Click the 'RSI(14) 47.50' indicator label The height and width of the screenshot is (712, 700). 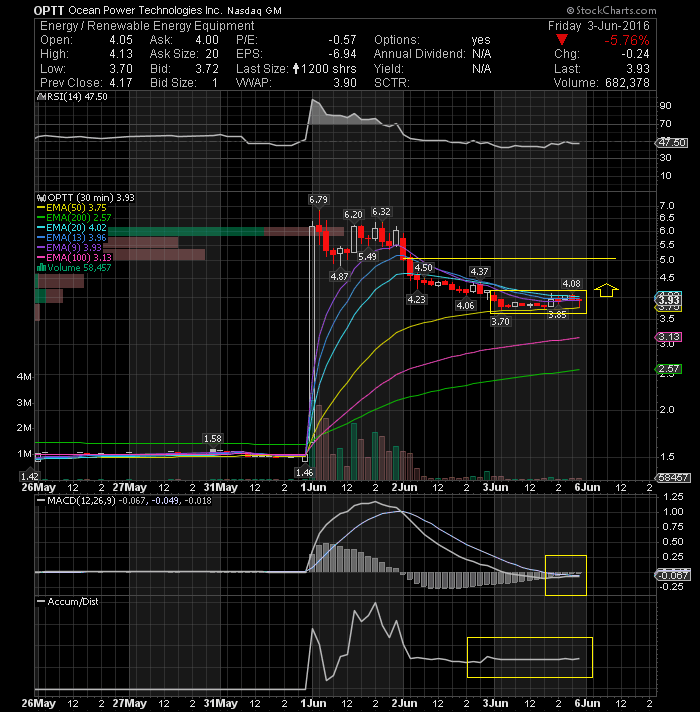77,97
